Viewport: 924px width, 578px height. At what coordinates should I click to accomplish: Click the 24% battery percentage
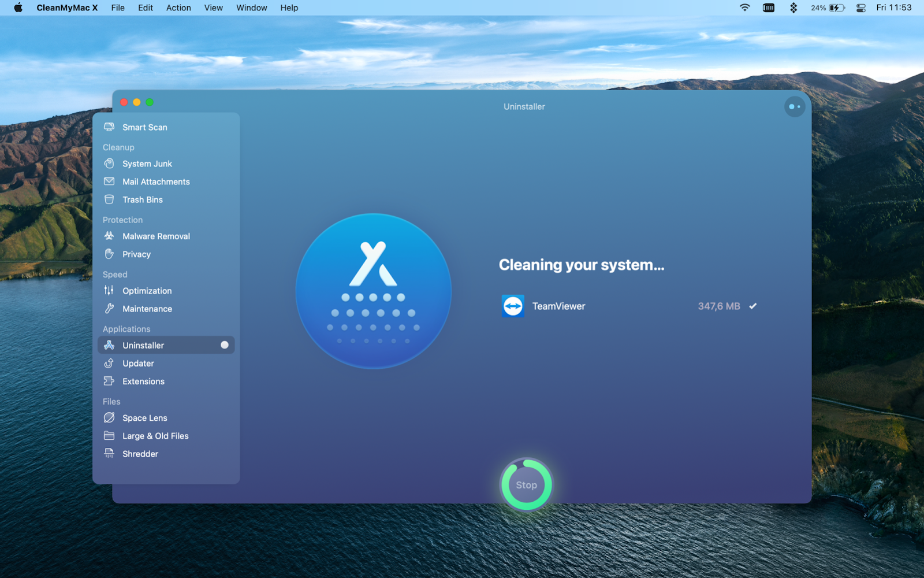point(818,8)
